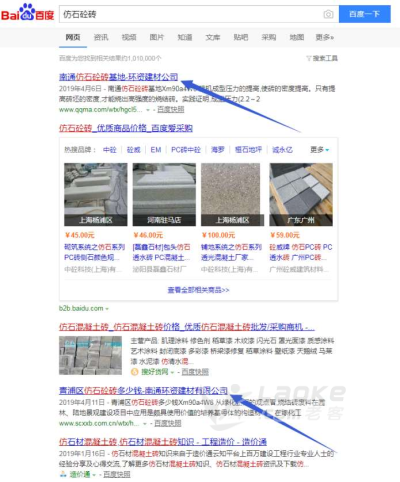This screenshot has width=400, height=482.
Task: Click the camera image-search icon
Action: (328, 14)
